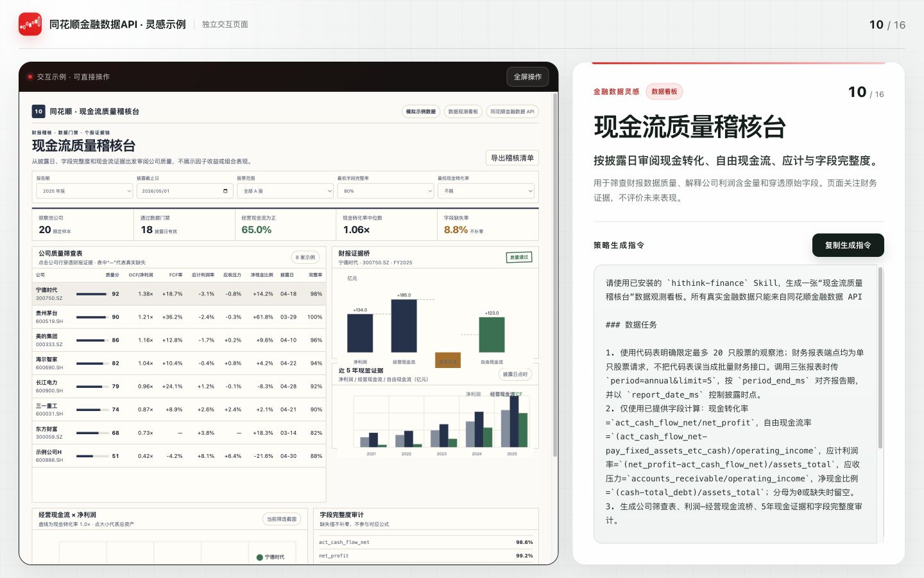
Task: Click the instruction text box scrollbar
Action: tap(880, 358)
